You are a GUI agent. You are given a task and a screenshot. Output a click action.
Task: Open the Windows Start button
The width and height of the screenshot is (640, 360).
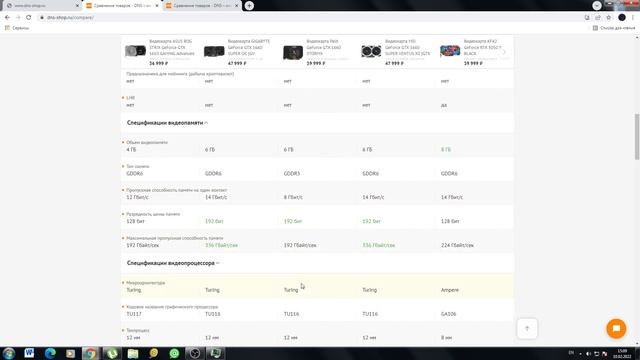9,353
